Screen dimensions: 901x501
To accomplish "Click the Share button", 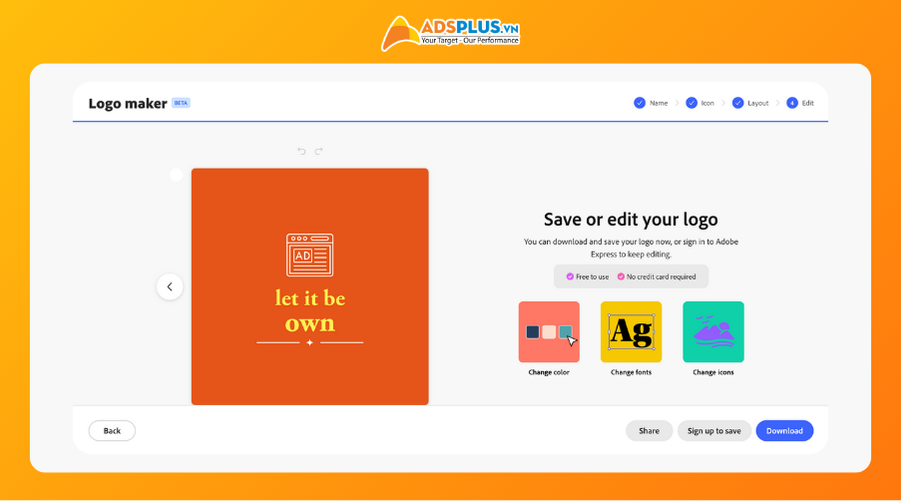I will coord(649,430).
